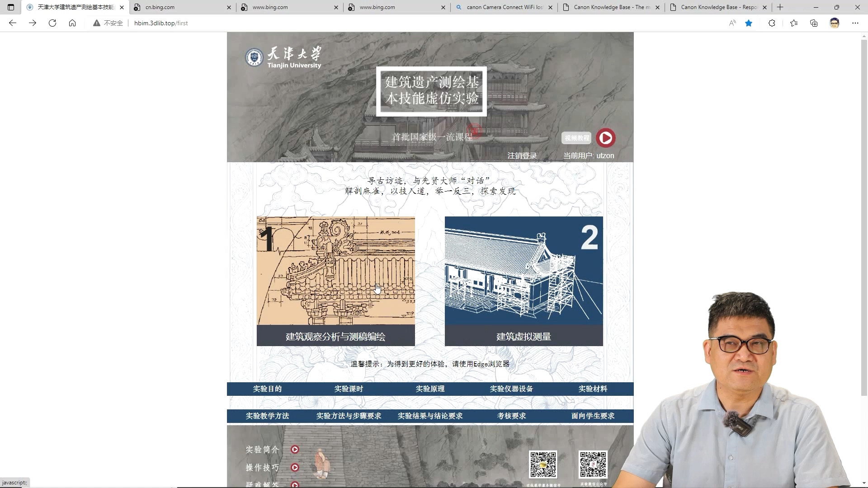Image resolution: width=868 pixels, height=488 pixels.
Task: Select the 考核要求 menu item
Action: 511,416
